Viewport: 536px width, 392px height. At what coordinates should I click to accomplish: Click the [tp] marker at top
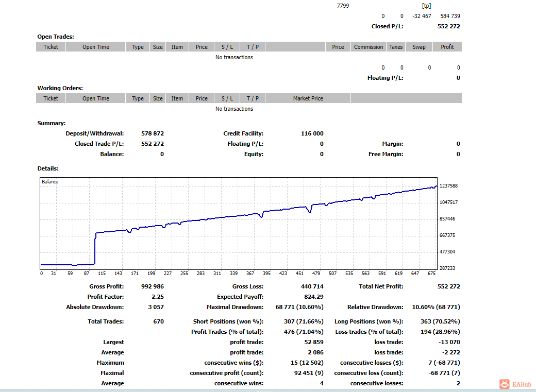(x=426, y=6)
